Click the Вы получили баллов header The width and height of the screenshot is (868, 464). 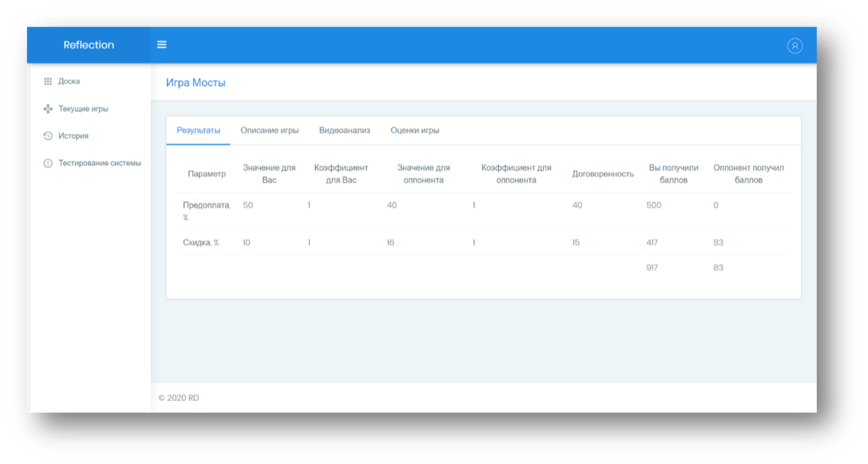click(x=674, y=174)
